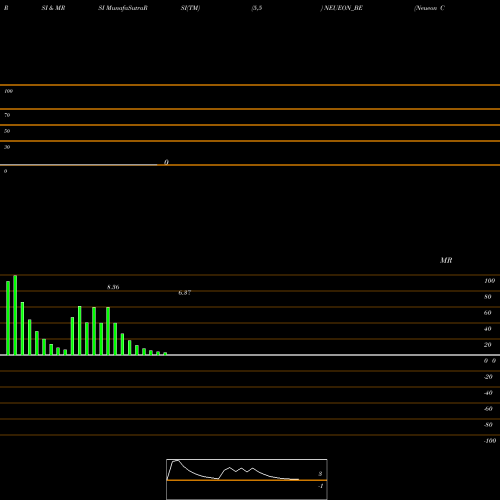Image resolution: width=500 pixels, height=500 pixels.
Task: Click the right axis label '-80'
Action: [488, 425]
